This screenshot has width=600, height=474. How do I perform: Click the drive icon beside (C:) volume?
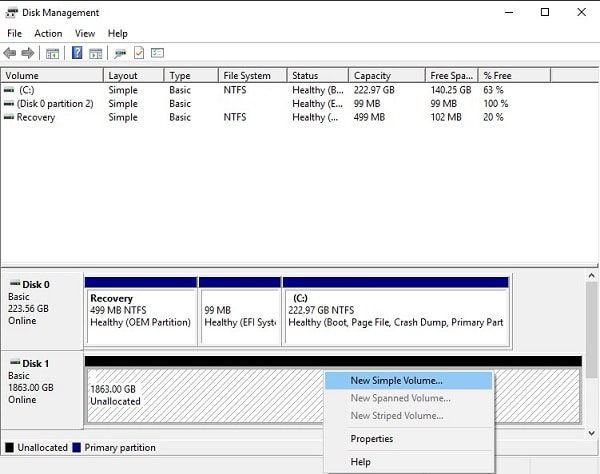(x=9, y=90)
